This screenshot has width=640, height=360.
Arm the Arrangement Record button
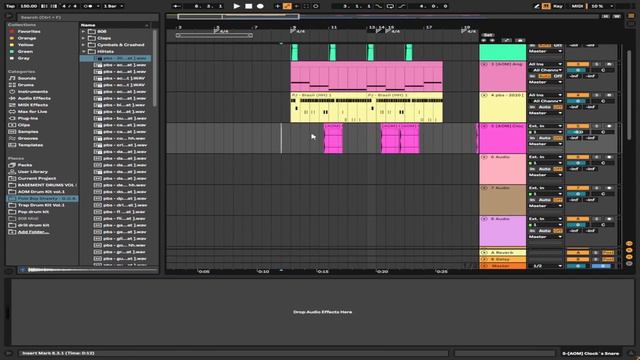tap(260, 6)
